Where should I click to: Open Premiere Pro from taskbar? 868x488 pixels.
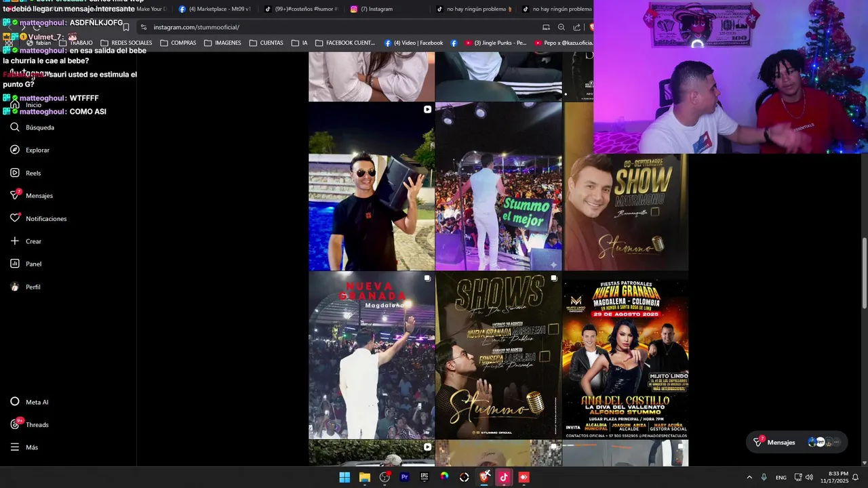point(405,477)
